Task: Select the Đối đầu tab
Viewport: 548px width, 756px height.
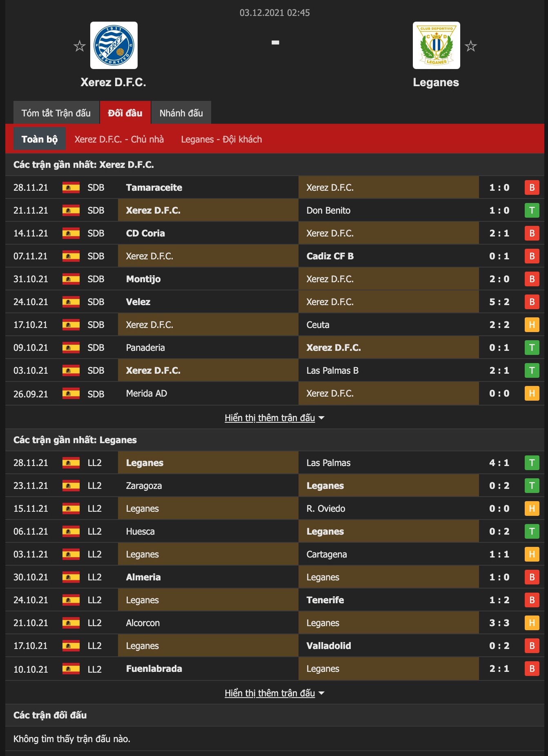Action: click(125, 113)
